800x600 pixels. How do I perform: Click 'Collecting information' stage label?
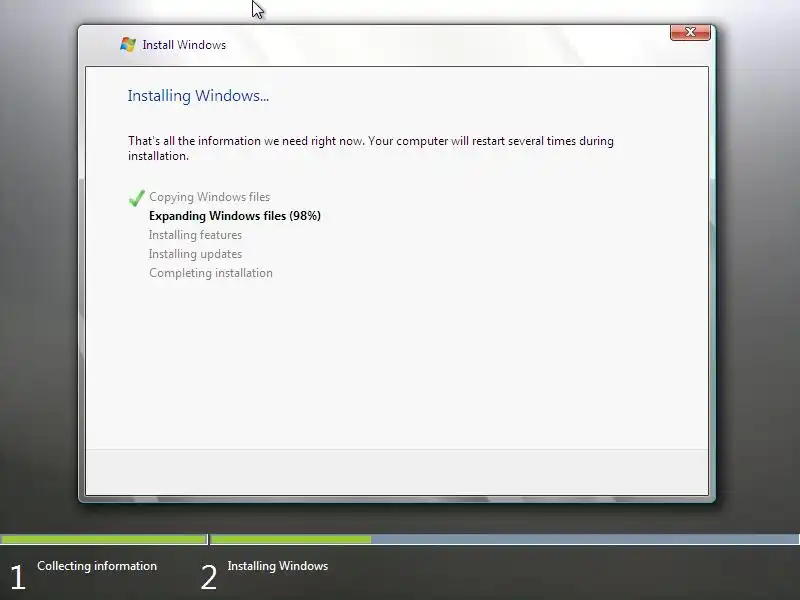click(97, 566)
